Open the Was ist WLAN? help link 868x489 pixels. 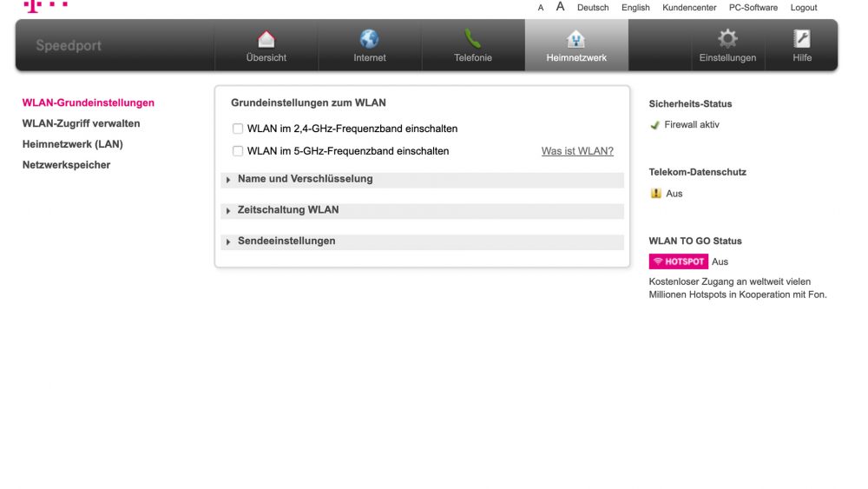click(x=577, y=151)
